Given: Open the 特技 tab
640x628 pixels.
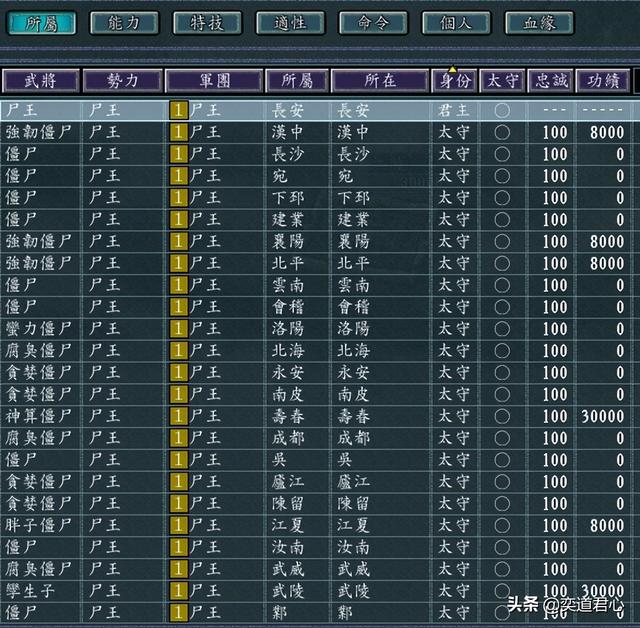Looking at the screenshot, I should pyautogui.click(x=207, y=22).
